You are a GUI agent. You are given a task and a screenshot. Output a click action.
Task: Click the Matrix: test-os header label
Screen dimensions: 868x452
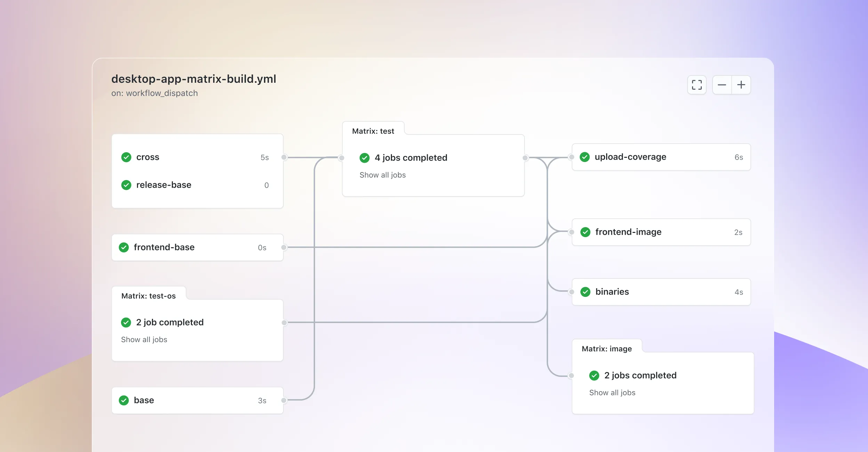click(149, 296)
